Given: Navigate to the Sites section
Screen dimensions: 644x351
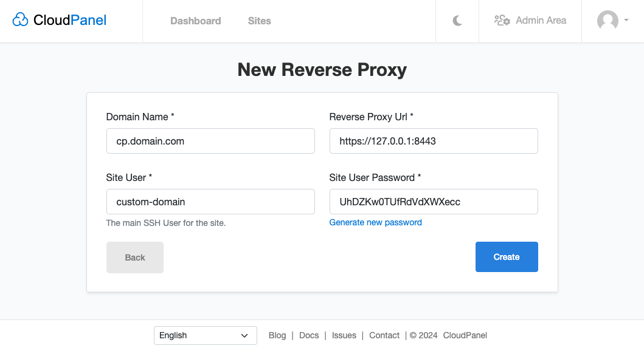Looking at the screenshot, I should [x=259, y=21].
